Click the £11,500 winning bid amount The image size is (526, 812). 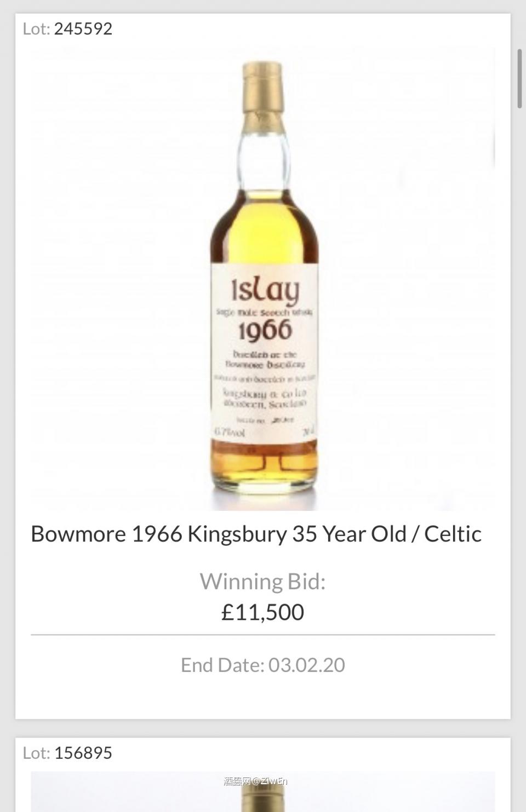click(x=262, y=612)
